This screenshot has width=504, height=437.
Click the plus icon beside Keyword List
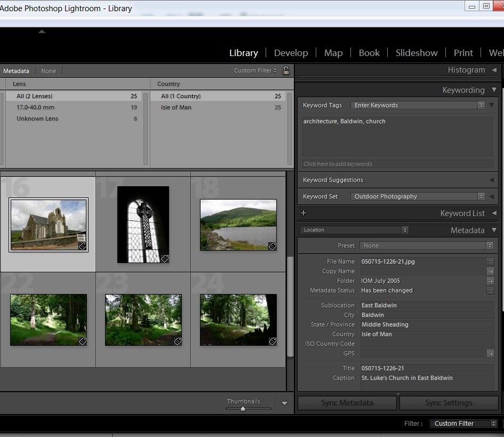coord(303,213)
